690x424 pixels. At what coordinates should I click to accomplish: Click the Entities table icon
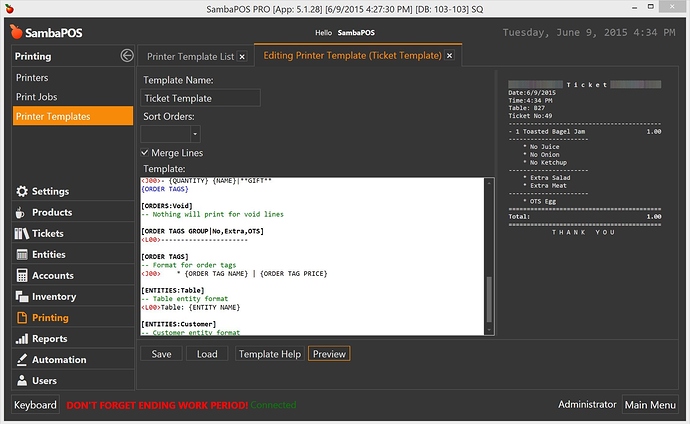click(22, 255)
